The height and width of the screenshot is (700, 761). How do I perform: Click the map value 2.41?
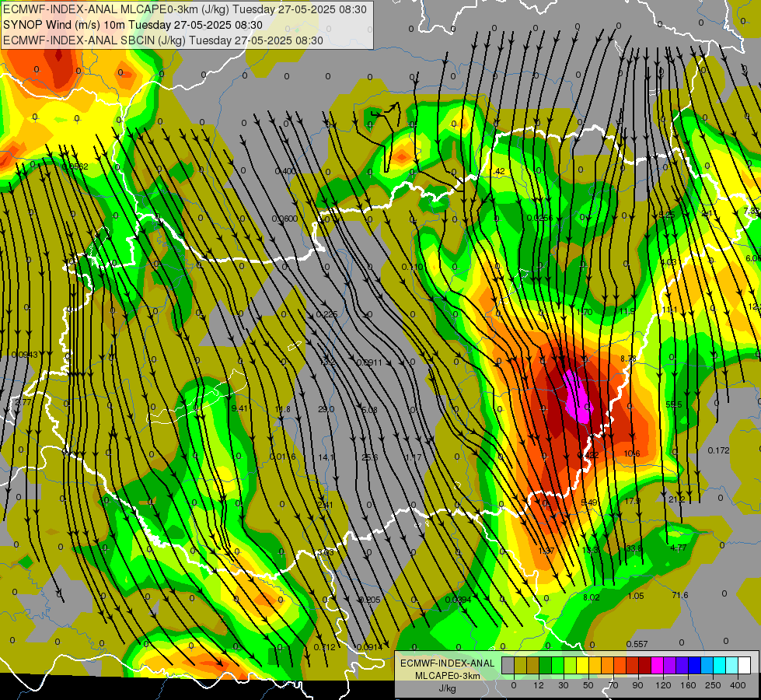click(x=325, y=506)
